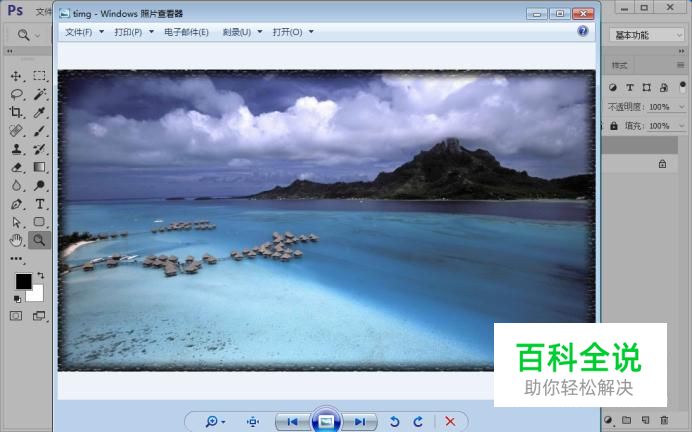Screen dimensions: 692x432
Task: Click the lock all icon beside 填充
Action: (x=613, y=126)
